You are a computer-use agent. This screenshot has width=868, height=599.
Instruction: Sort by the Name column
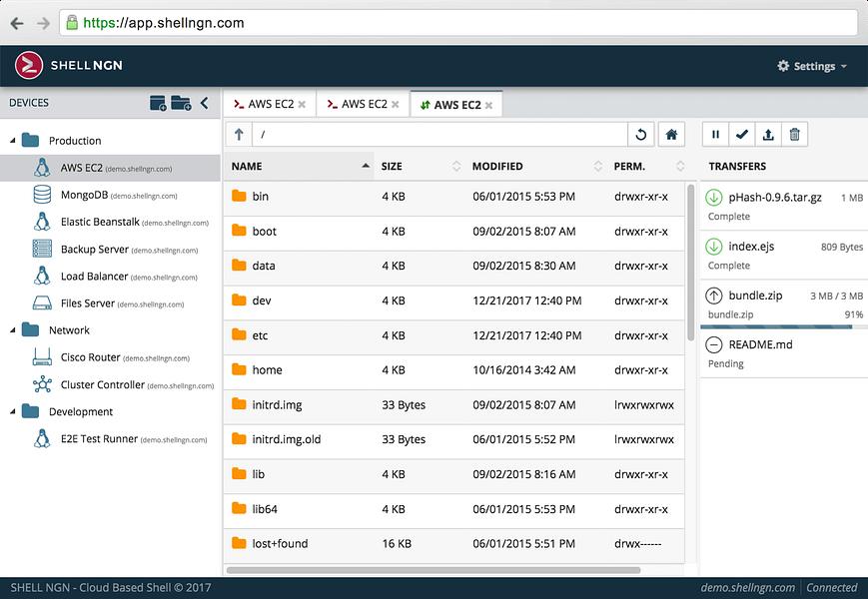[299, 166]
